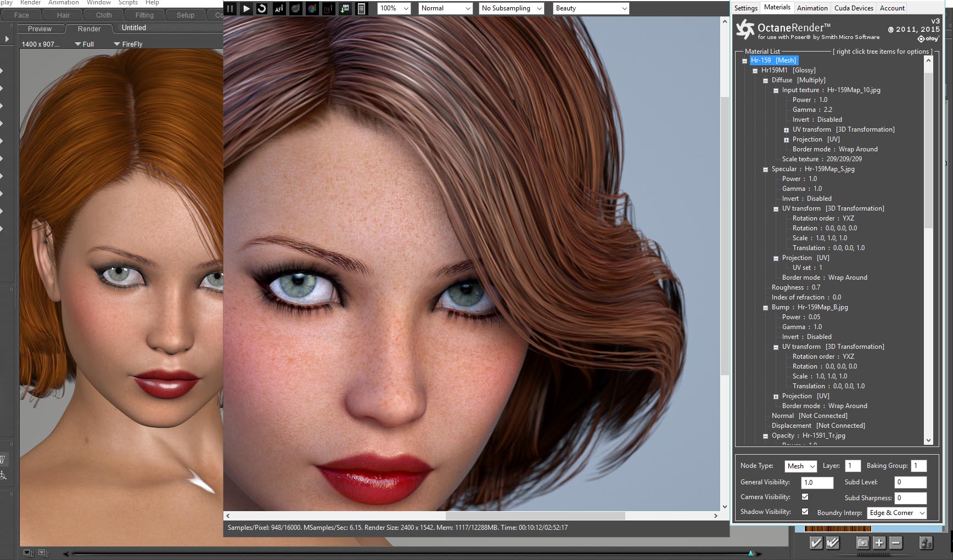Open the Node Type Mesh dropdown

[x=800, y=466]
